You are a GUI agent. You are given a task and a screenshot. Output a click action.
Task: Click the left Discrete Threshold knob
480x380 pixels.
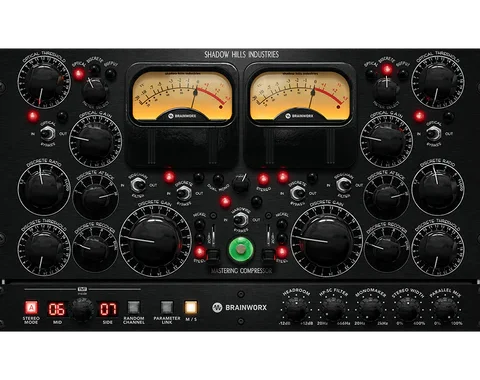pyautogui.click(x=44, y=248)
